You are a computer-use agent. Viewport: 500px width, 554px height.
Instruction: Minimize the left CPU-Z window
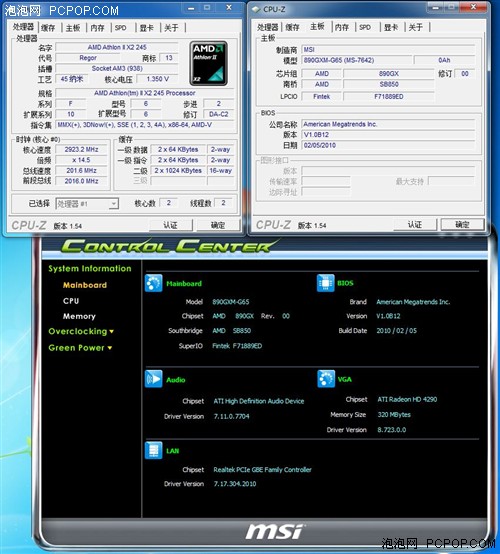191,8
